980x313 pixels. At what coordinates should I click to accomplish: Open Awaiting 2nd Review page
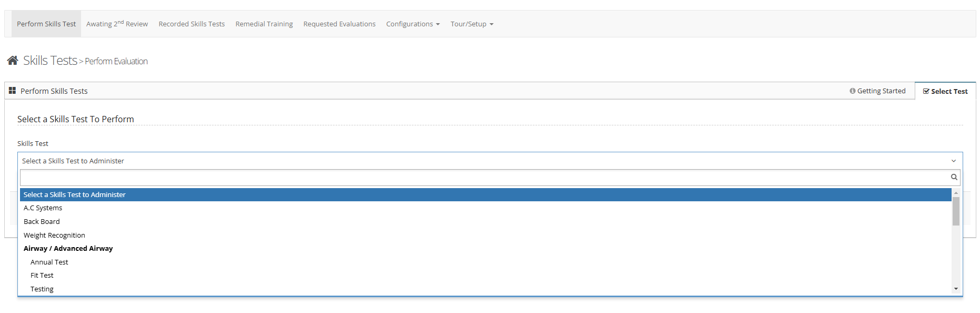tap(117, 24)
